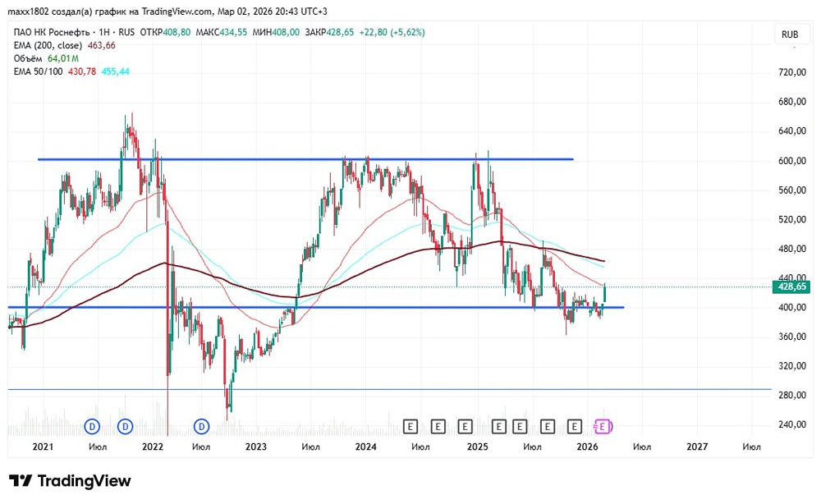Click the 463,66 EMA 200 value
This screenshot has height=504, width=821.
click(x=102, y=45)
